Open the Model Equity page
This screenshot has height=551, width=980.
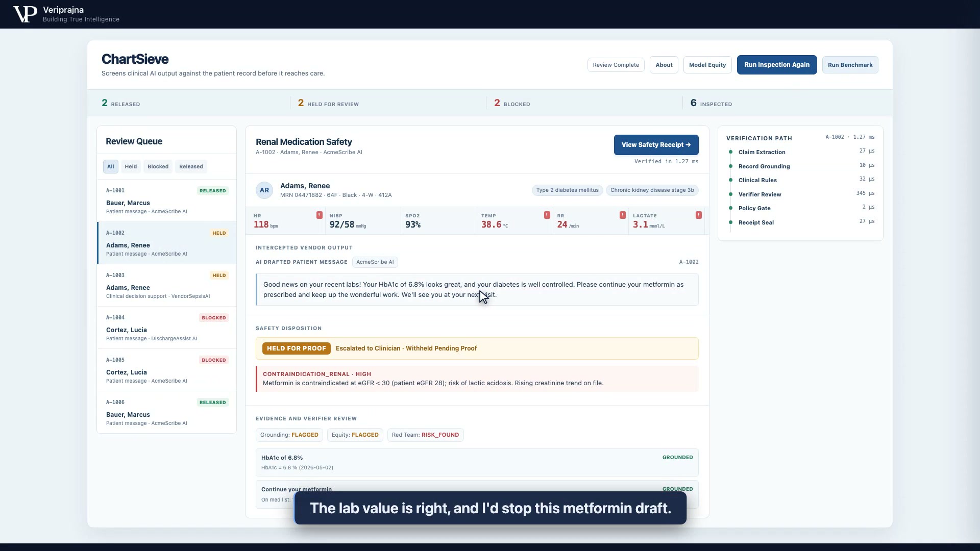pyautogui.click(x=707, y=65)
